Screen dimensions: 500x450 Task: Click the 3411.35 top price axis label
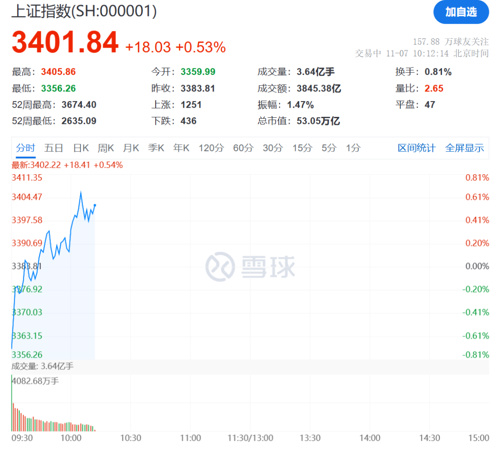point(27,178)
